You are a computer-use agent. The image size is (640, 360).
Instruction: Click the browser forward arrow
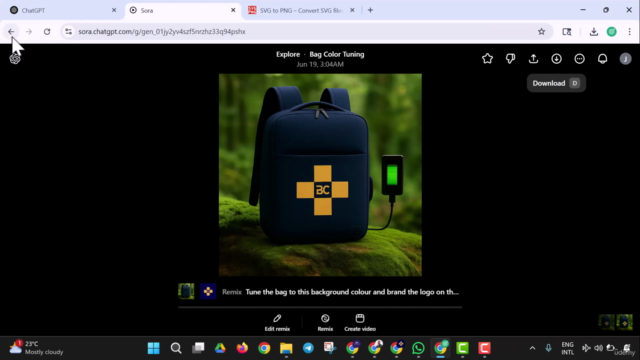[29, 31]
